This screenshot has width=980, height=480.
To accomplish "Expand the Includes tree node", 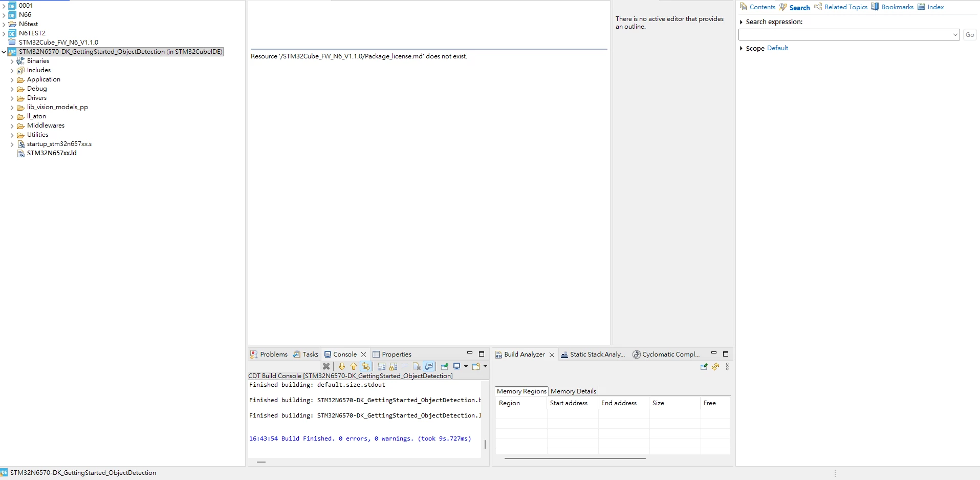I will coord(12,71).
